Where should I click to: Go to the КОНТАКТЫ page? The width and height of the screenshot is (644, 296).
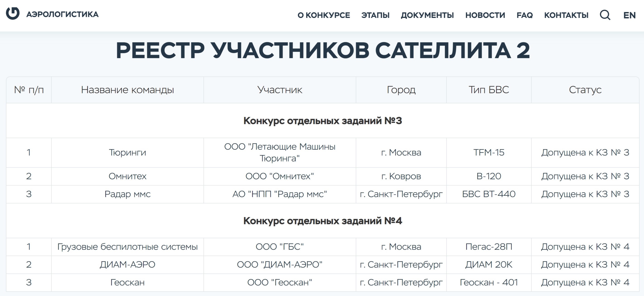[x=566, y=15]
